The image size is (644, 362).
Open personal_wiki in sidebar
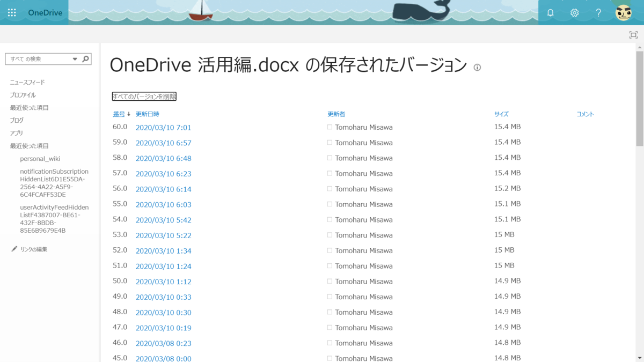click(x=40, y=159)
